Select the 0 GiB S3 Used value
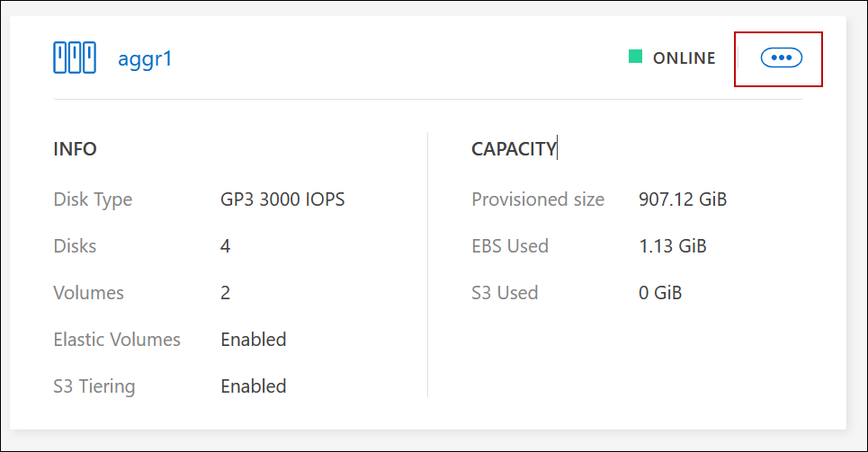 (660, 292)
